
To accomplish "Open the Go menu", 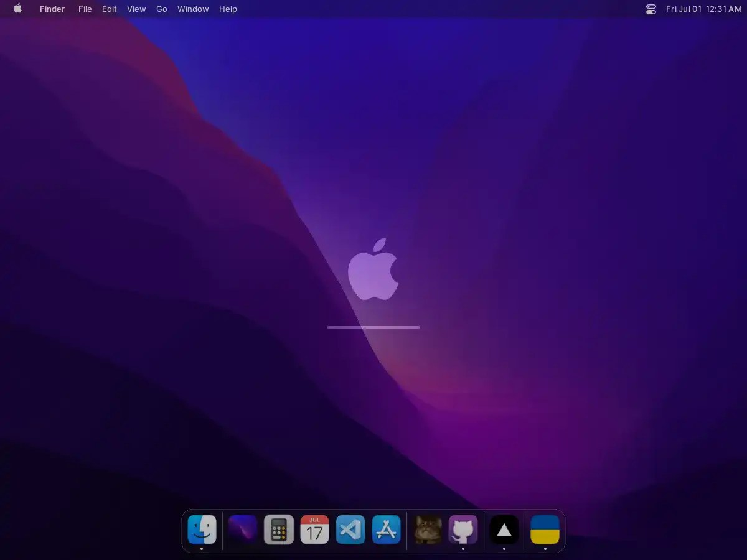I will pyautogui.click(x=162, y=9).
